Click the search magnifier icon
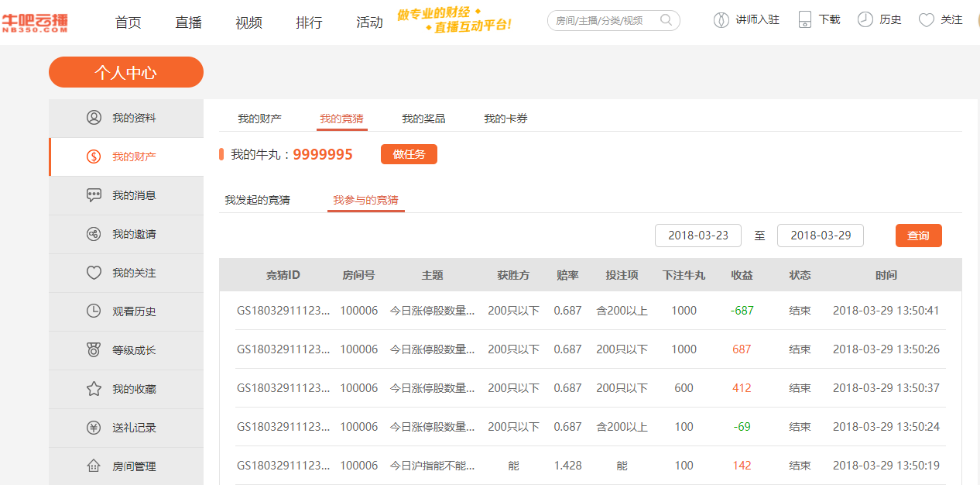 click(666, 20)
